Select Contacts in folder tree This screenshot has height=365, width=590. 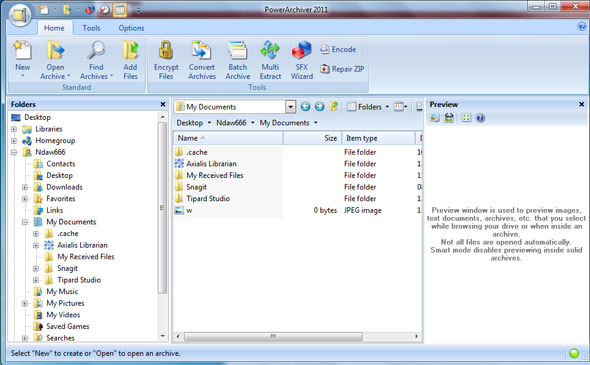61,164
